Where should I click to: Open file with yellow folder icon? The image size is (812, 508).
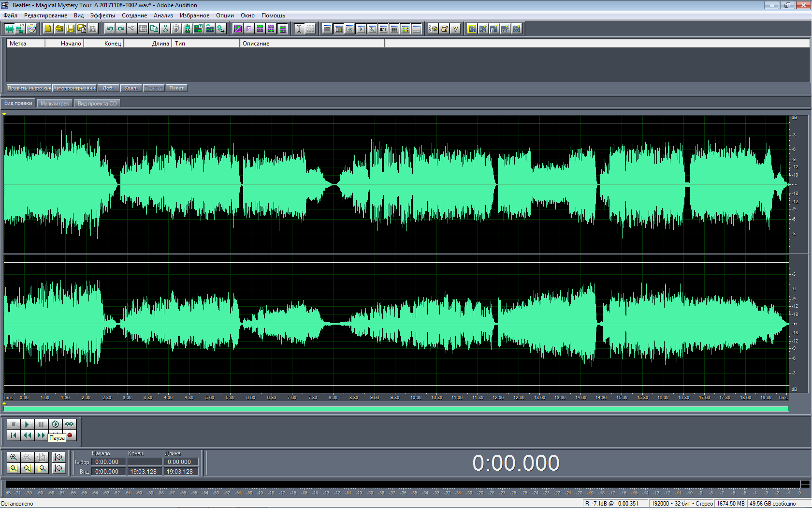pyautogui.click(x=59, y=29)
